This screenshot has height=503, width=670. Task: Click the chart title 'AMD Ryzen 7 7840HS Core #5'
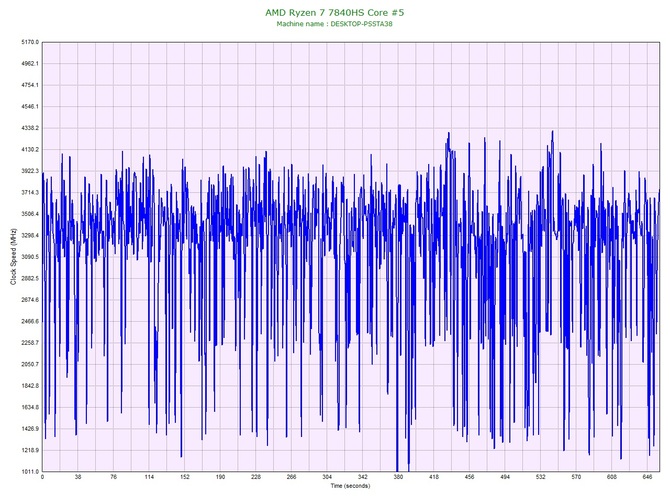334,12
